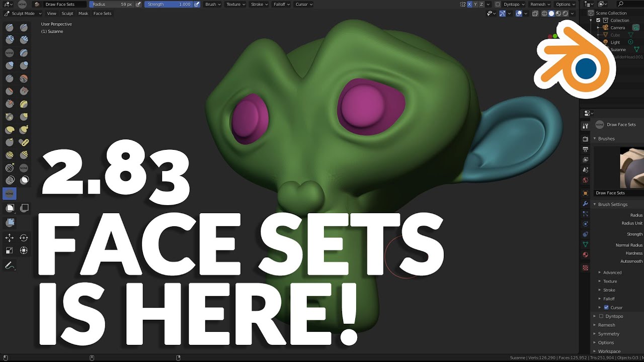The image size is (644, 362).
Task: Open the World properties tab
Action: pos(585,180)
